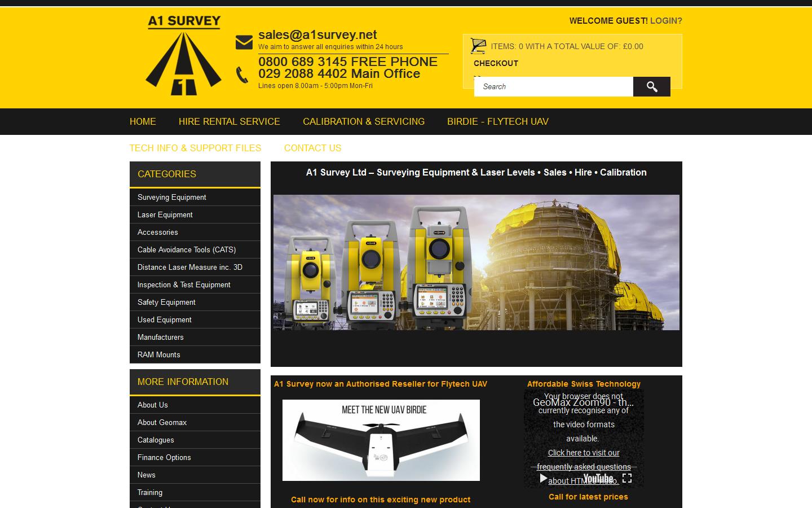812x508 pixels.
Task: Open the HIRE RENTAL SERVICE page
Action: 229,121
